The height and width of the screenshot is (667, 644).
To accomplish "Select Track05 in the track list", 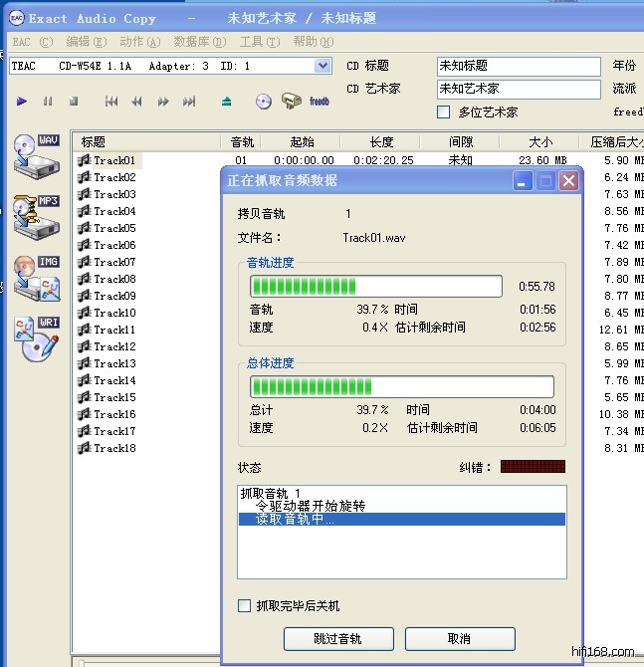I will tap(114, 228).
